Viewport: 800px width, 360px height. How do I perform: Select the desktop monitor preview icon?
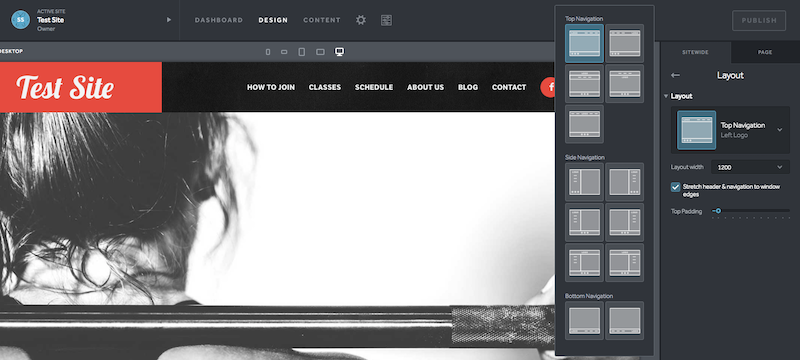click(x=339, y=52)
